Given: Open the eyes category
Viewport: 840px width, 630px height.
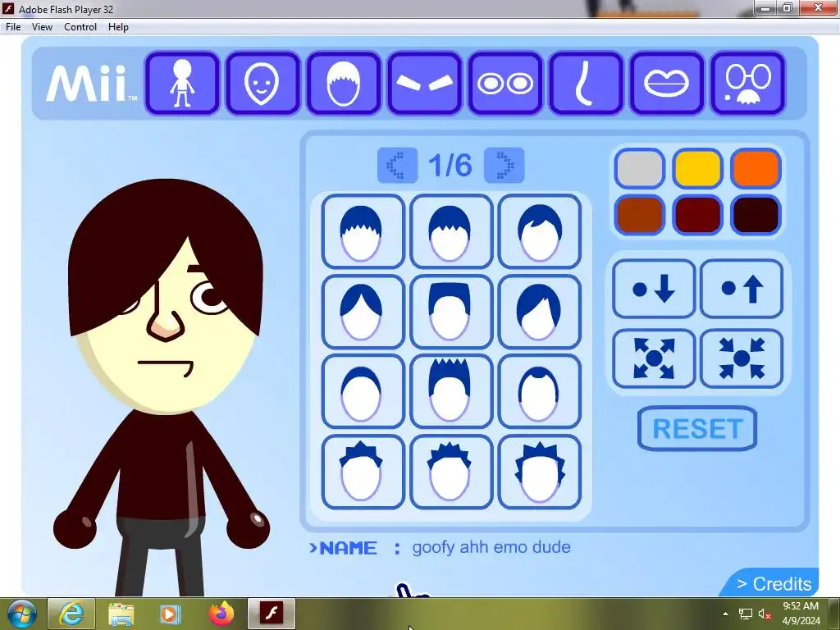Looking at the screenshot, I should click(505, 84).
